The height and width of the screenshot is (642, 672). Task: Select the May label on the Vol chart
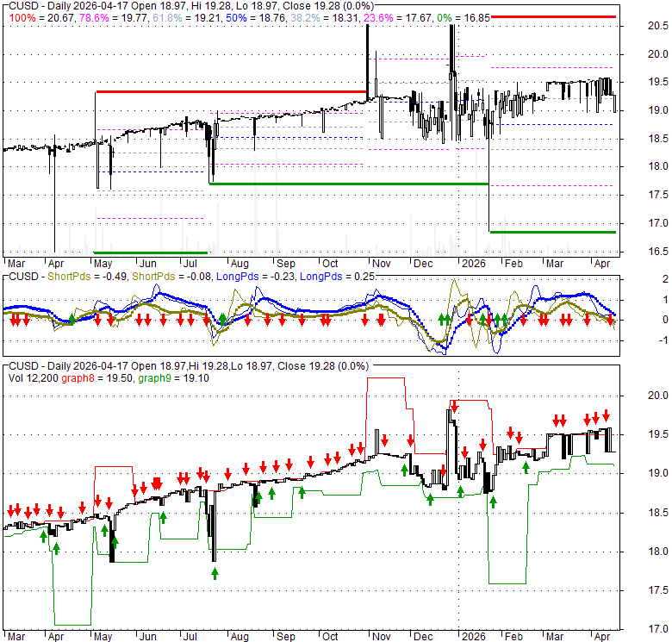click(x=103, y=637)
